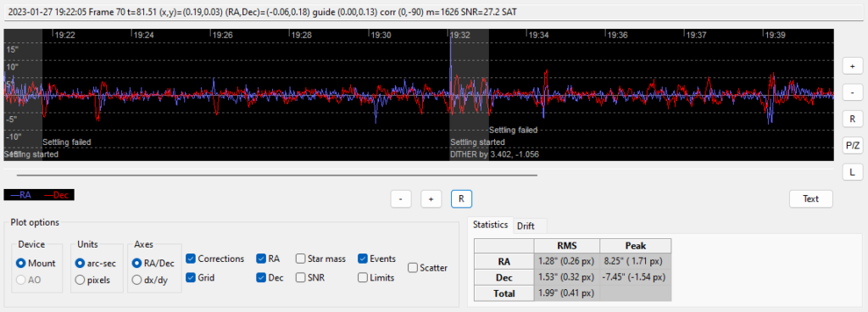The height and width of the screenshot is (312, 868).
Task: Click the vertical zoom in plus button
Action: [x=852, y=65]
